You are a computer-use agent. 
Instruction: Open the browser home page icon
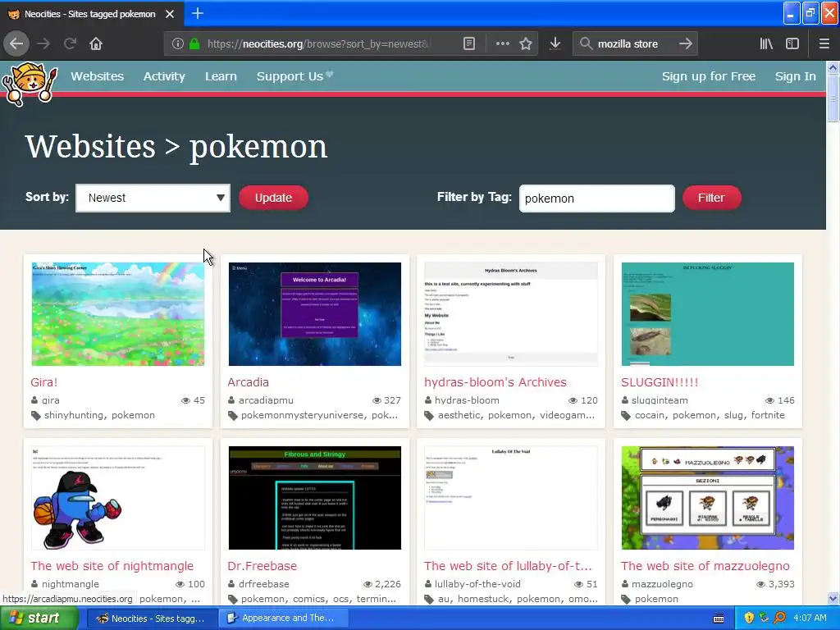pyautogui.click(x=96, y=43)
